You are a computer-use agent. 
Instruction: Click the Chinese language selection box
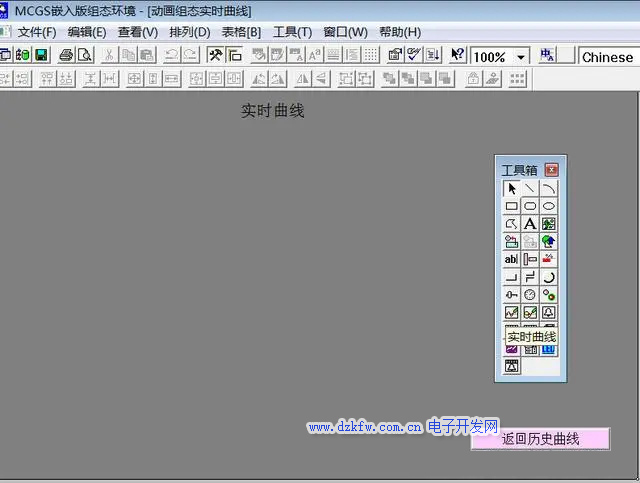[608, 57]
